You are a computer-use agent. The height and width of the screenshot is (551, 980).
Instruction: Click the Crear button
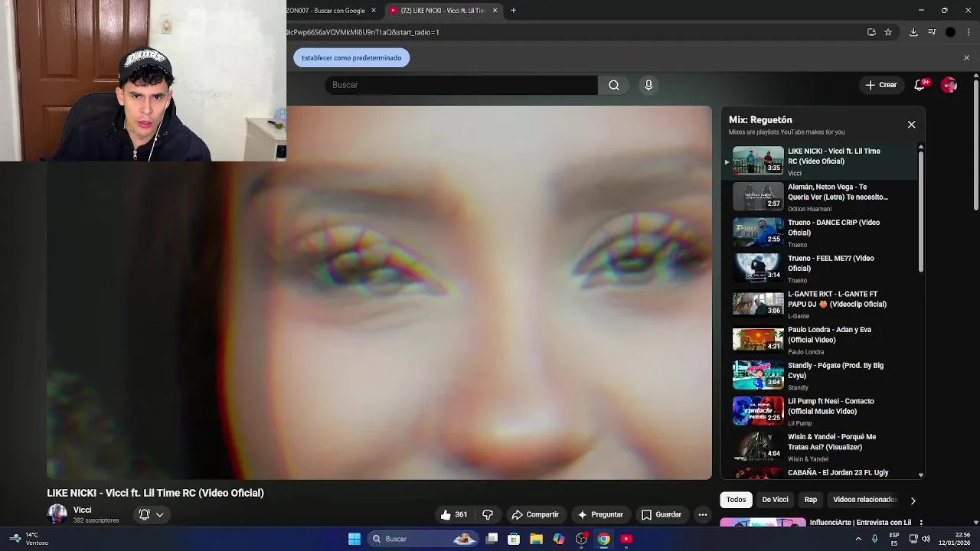[x=880, y=85]
